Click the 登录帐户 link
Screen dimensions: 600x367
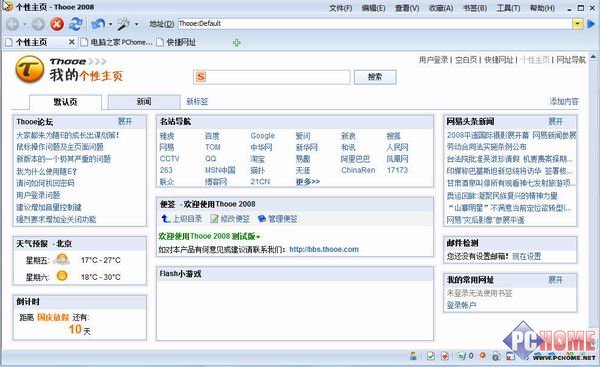(461, 305)
